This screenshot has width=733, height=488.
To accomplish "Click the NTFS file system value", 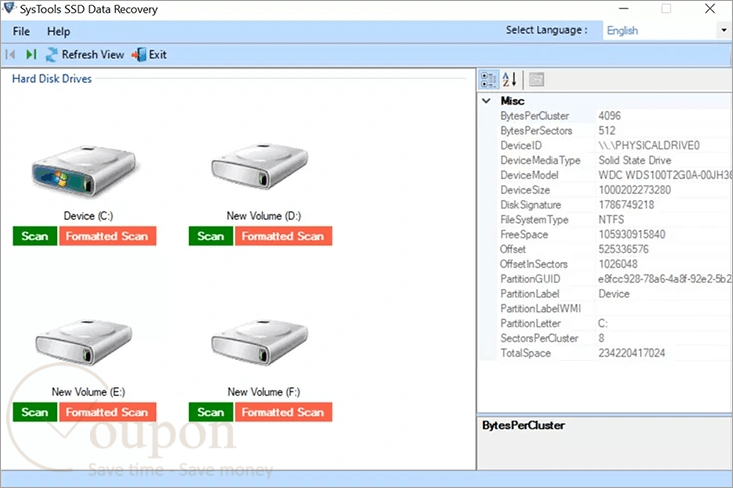I will 611,220.
